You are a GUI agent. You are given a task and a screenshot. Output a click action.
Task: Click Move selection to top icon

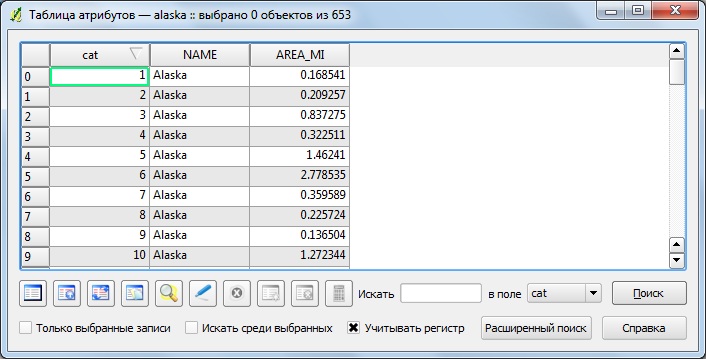[67, 293]
